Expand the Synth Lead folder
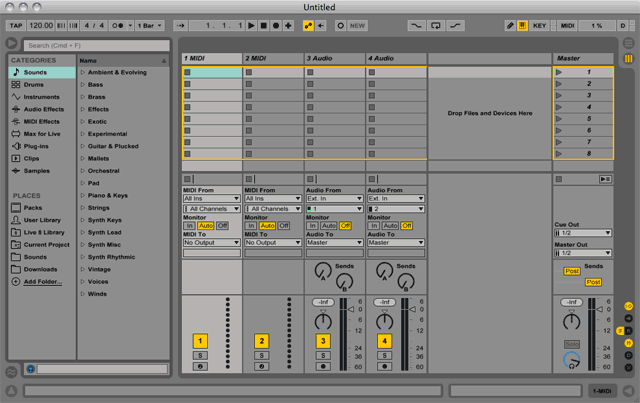The height and width of the screenshot is (403, 640). tap(82, 232)
